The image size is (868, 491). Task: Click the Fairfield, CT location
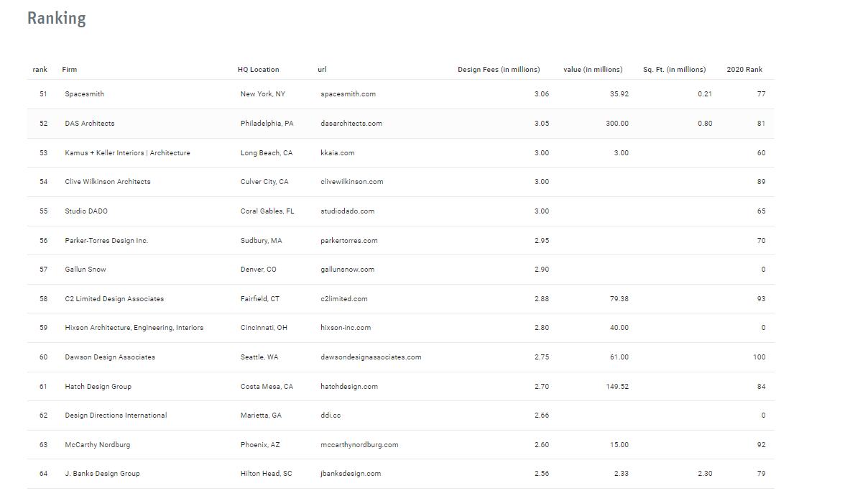click(260, 299)
